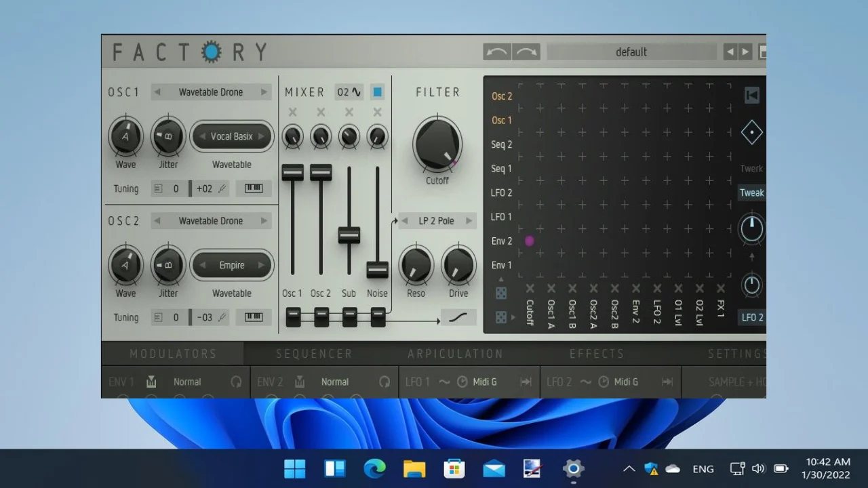868x488 pixels.
Task: Click the filter curve shape icon
Action: click(458, 317)
